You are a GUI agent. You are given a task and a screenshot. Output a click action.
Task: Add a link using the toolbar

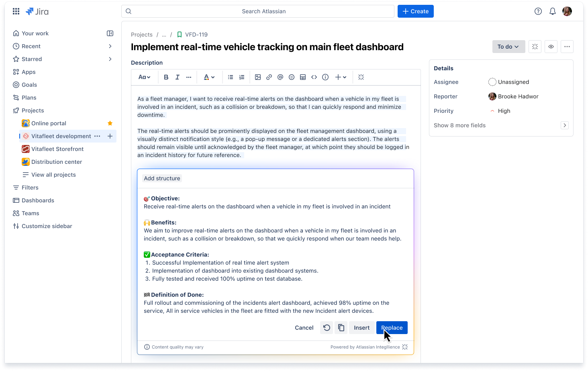pyautogui.click(x=269, y=77)
